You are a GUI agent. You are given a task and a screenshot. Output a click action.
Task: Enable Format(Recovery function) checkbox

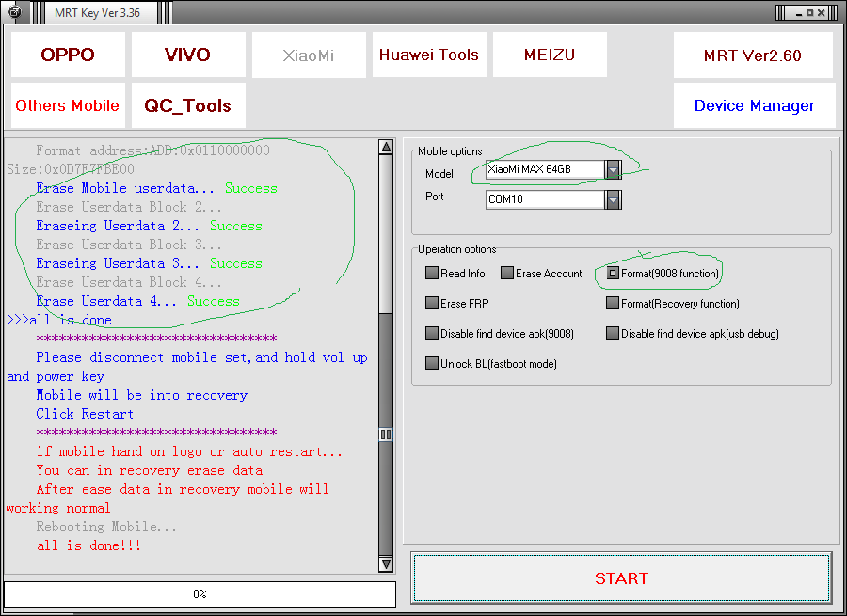tap(612, 304)
